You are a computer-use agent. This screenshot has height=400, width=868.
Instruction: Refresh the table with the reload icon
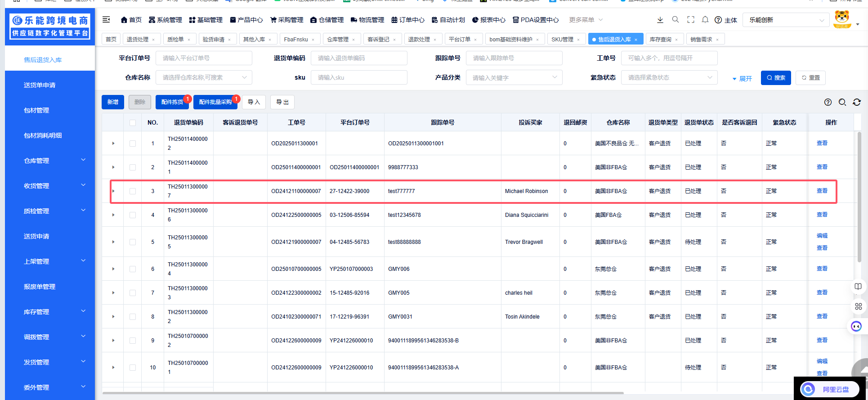tap(856, 102)
